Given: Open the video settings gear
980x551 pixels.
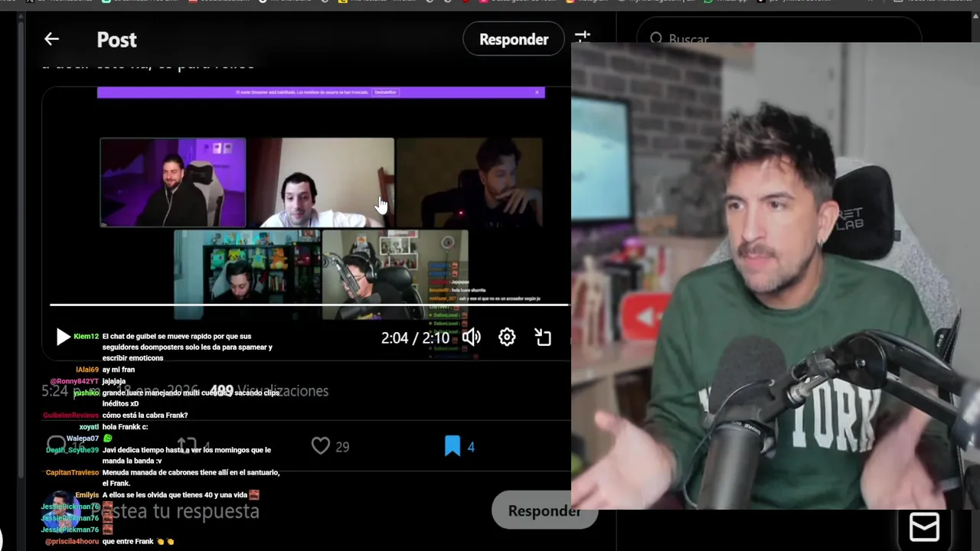Looking at the screenshot, I should pos(507,337).
